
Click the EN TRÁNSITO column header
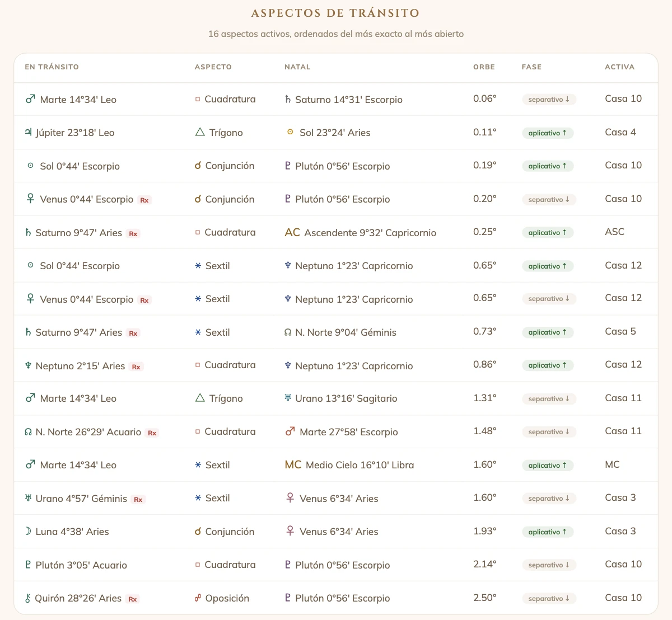[x=52, y=67]
